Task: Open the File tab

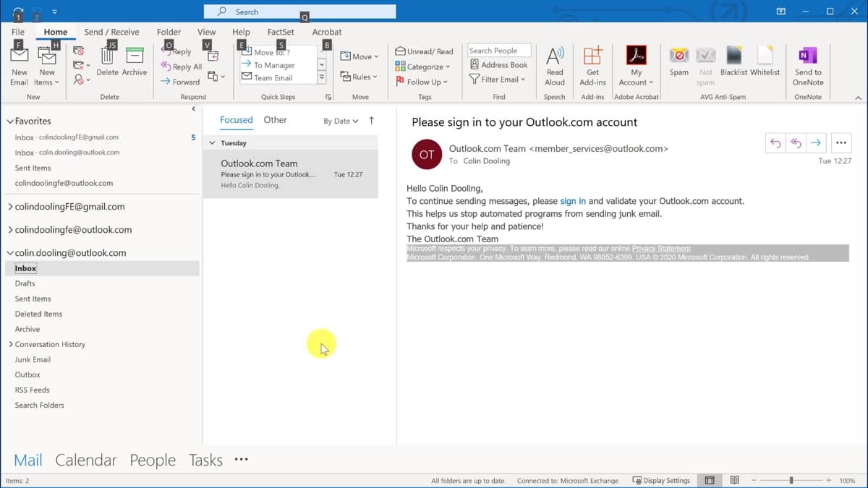Action: (x=18, y=32)
